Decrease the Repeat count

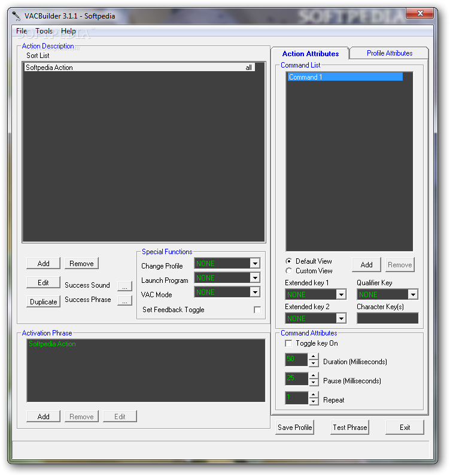(x=314, y=401)
